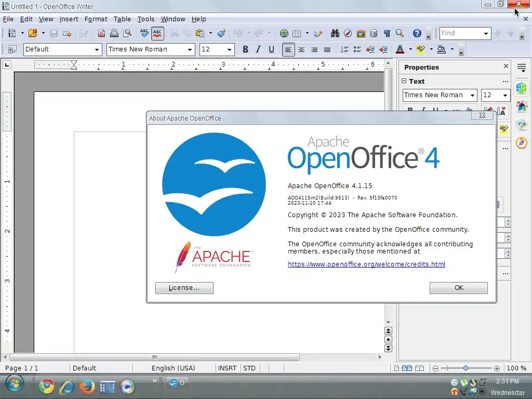The image size is (532, 399).
Task: Open sidebar font name dropdown
Action: tap(472, 96)
